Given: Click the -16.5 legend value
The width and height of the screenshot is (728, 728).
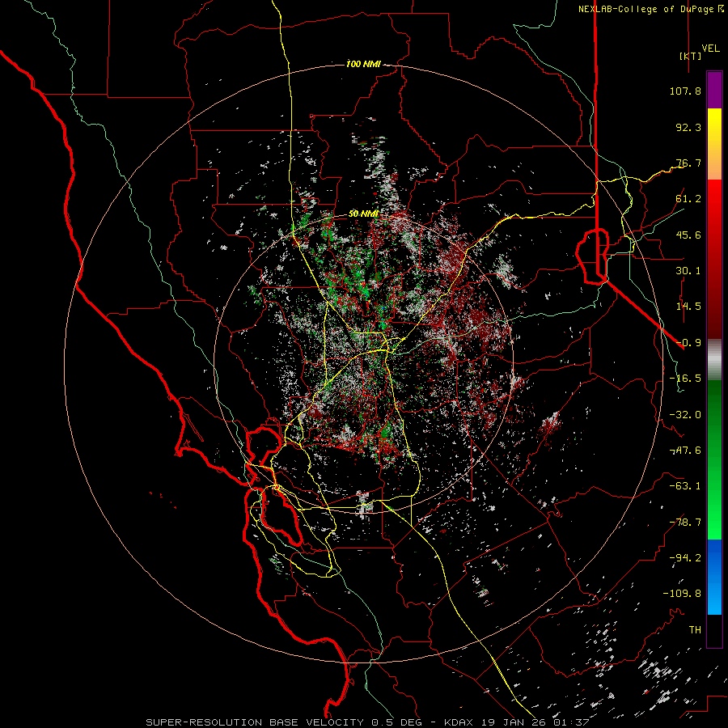Looking at the screenshot, I should click(x=685, y=379).
